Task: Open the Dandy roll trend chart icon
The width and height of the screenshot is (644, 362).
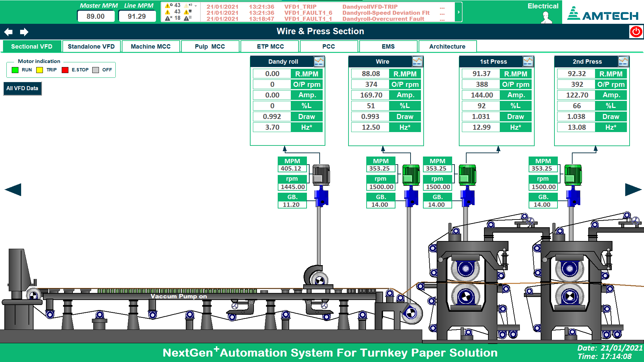Action: 319,61
